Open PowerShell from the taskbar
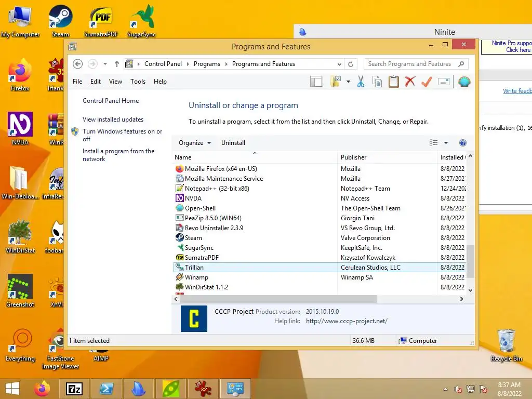This screenshot has height=399, width=532. 106,389
